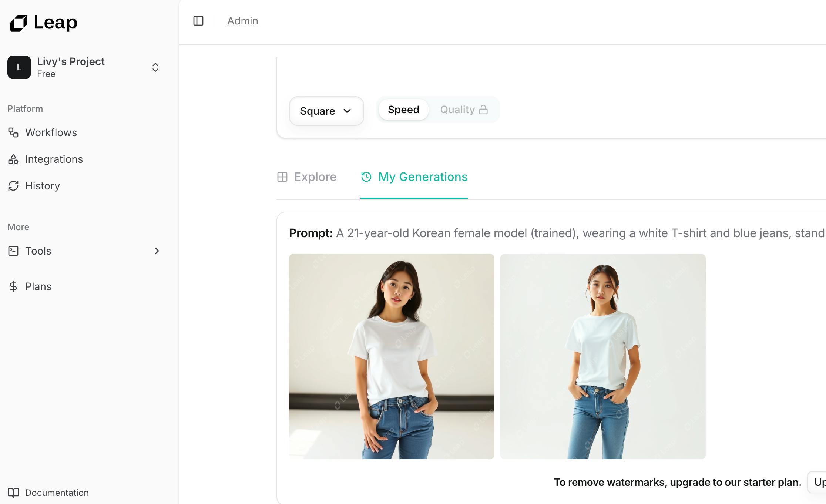Select the locked Quality mode

(x=463, y=110)
